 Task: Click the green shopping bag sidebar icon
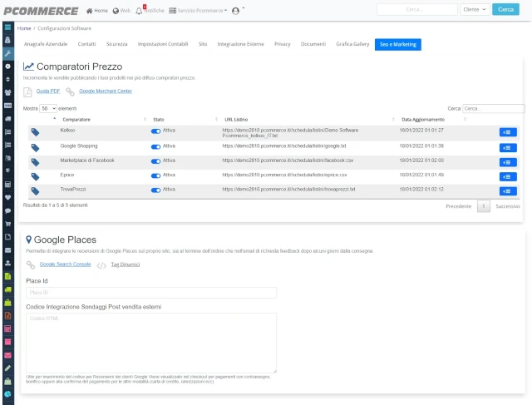[7, 303]
